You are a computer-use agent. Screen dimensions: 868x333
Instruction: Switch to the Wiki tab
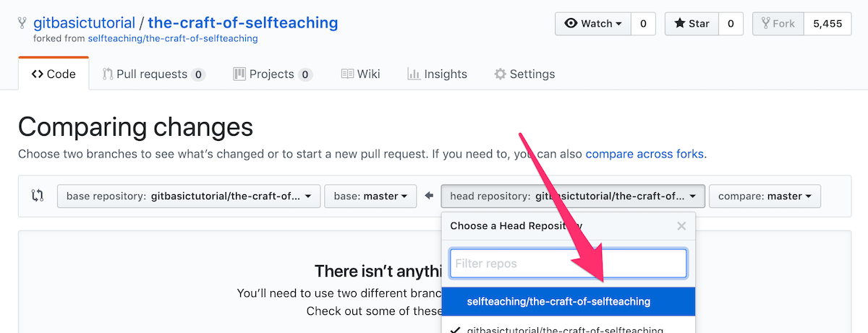(x=360, y=74)
